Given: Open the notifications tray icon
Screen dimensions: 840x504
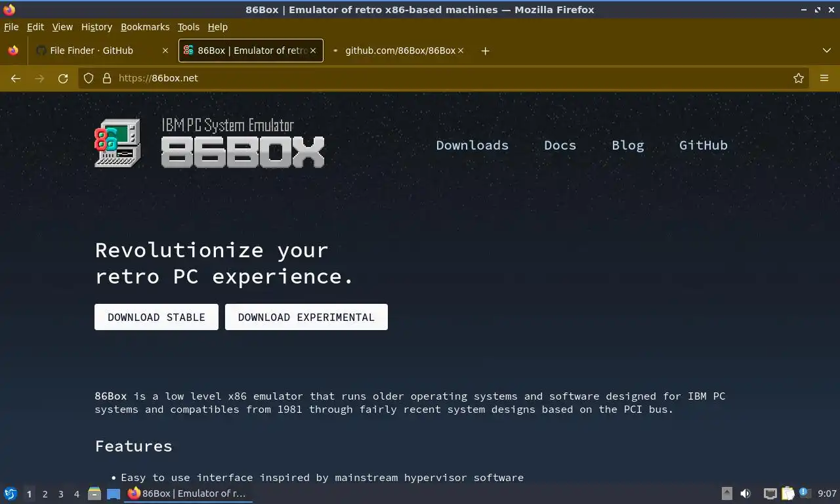Looking at the screenshot, I should (x=804, y=493).
